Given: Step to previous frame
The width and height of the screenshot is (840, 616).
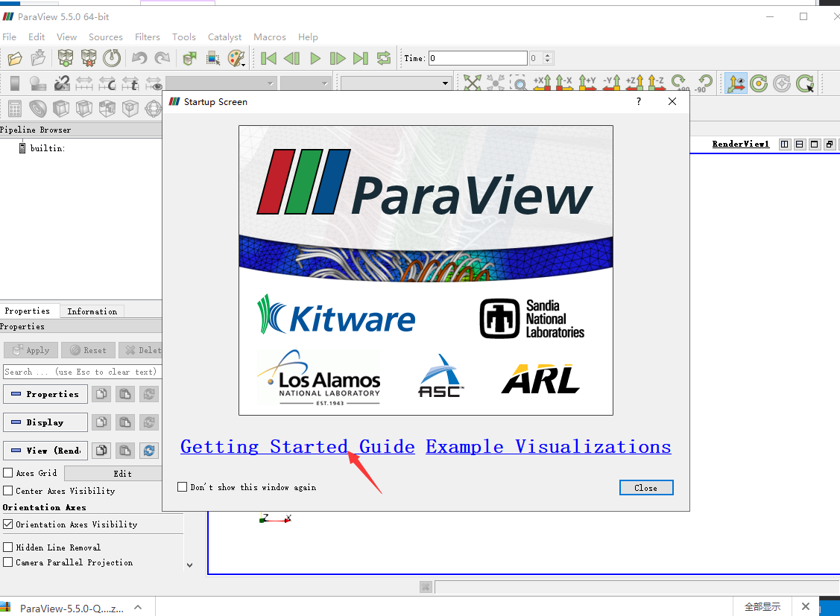Looking at the screenshot, I should pyautogui.click(x=291, y=58).
